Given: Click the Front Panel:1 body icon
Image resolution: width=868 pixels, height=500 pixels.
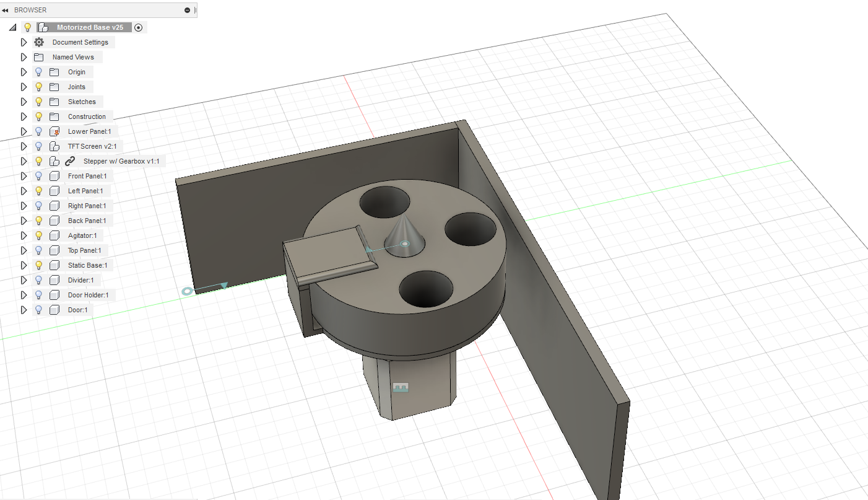Looking at the screenshot, I should (x=54, y=176).
